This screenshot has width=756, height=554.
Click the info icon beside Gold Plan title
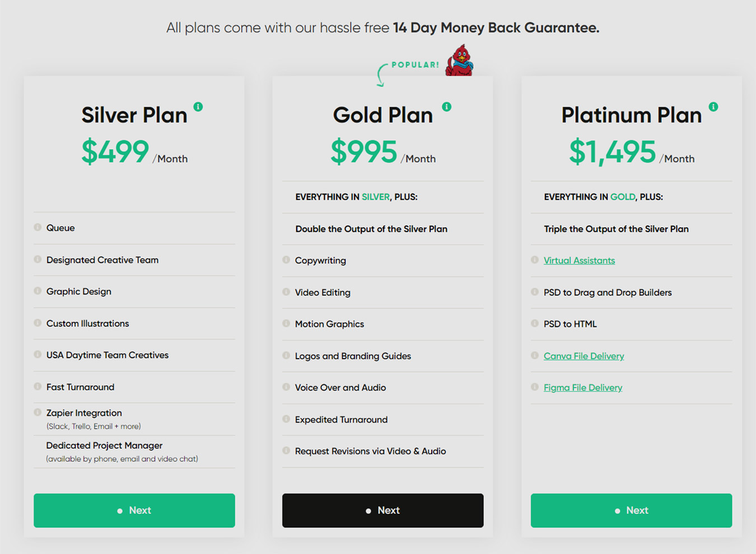pyautogui.click(x=446, y=106)
